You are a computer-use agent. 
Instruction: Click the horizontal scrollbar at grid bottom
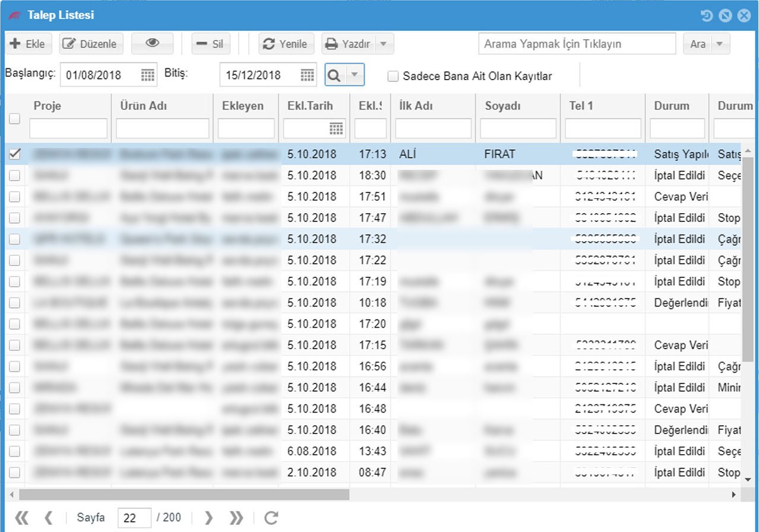184,494
